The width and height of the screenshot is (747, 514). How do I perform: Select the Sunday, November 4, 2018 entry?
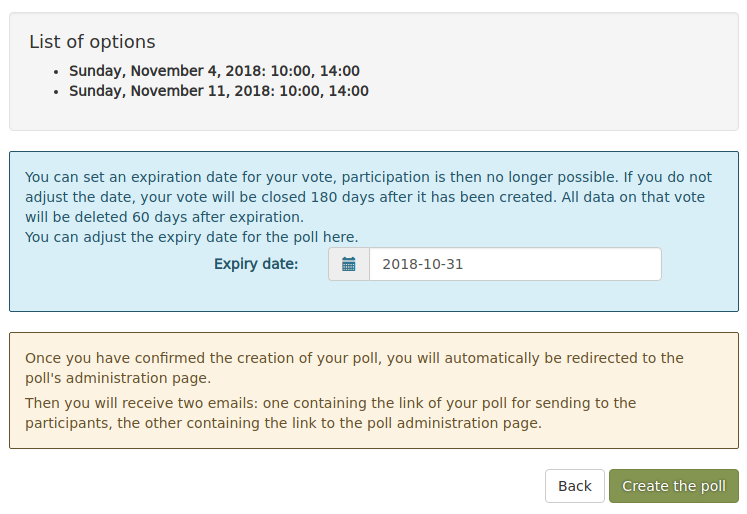click(x=214, y=71)
